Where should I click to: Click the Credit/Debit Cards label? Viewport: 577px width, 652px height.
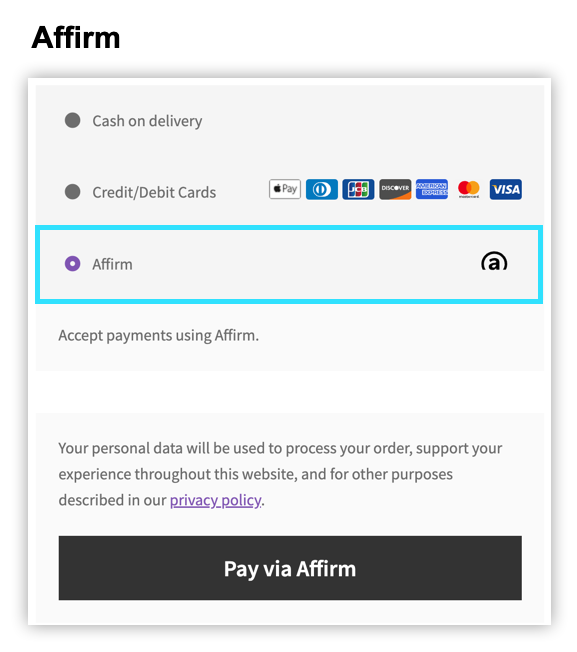tap(154, 193)
